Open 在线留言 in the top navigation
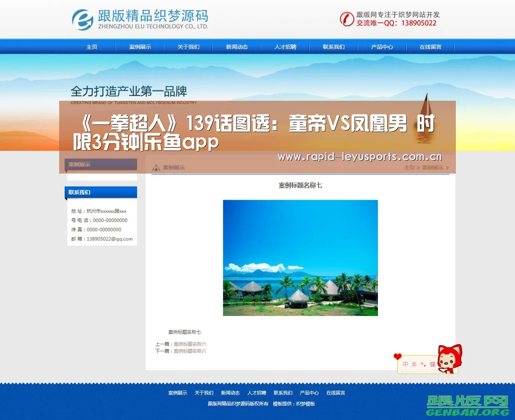The width and height of the screenshot is (515, 420). [x=430, y=47]
